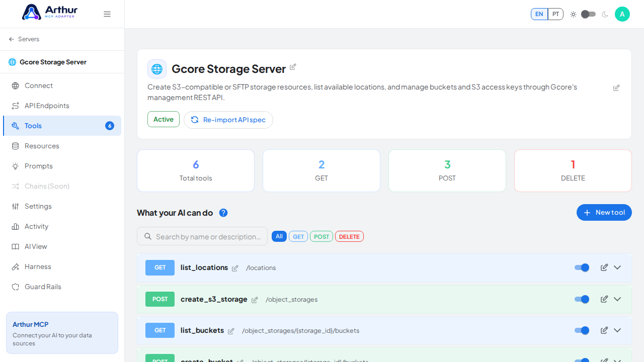Go back to Servers via arrow
The height and width of the screenshot is (362, 644).
tap(24, 39)
